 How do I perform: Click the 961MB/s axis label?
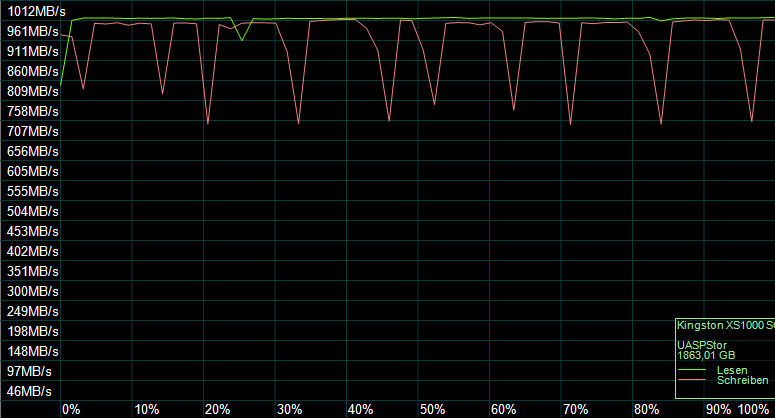33,31
